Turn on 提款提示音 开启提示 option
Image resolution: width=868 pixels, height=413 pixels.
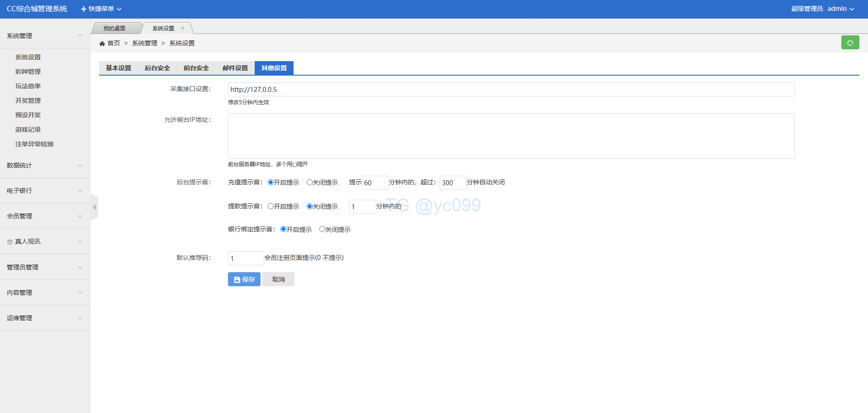(270, 206)
